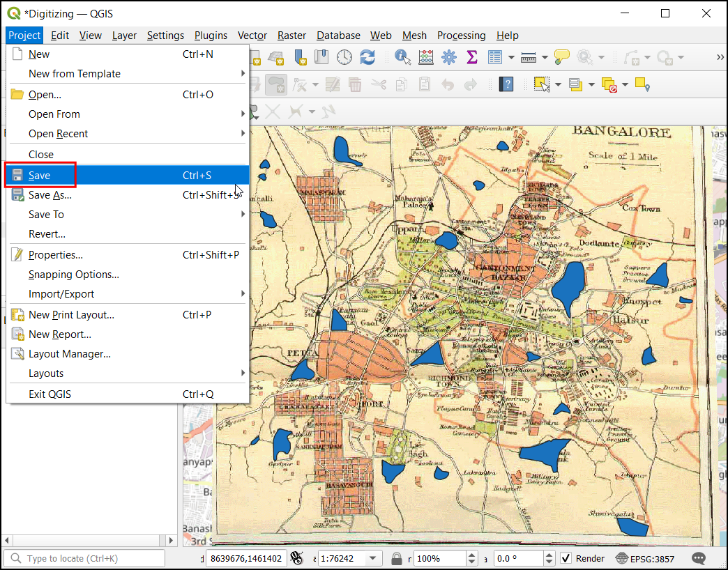
Task: Click the Refresh map icon
Action: point(367,57)
